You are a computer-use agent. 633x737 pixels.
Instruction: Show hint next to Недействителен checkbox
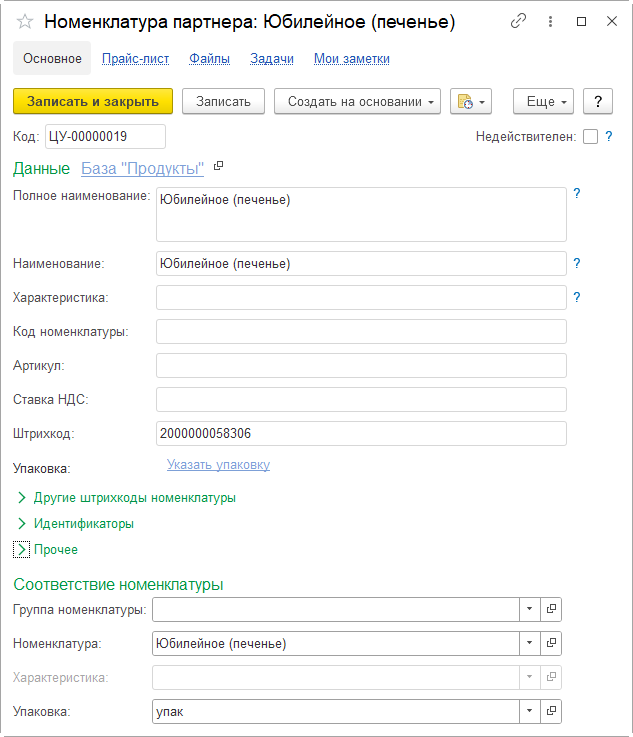[609, 136]
